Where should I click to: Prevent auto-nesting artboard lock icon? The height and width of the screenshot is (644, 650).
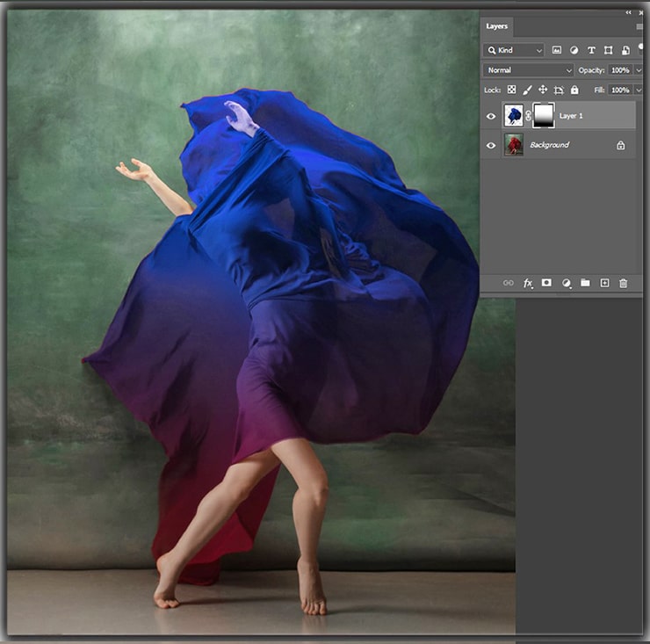pos(559,90)
